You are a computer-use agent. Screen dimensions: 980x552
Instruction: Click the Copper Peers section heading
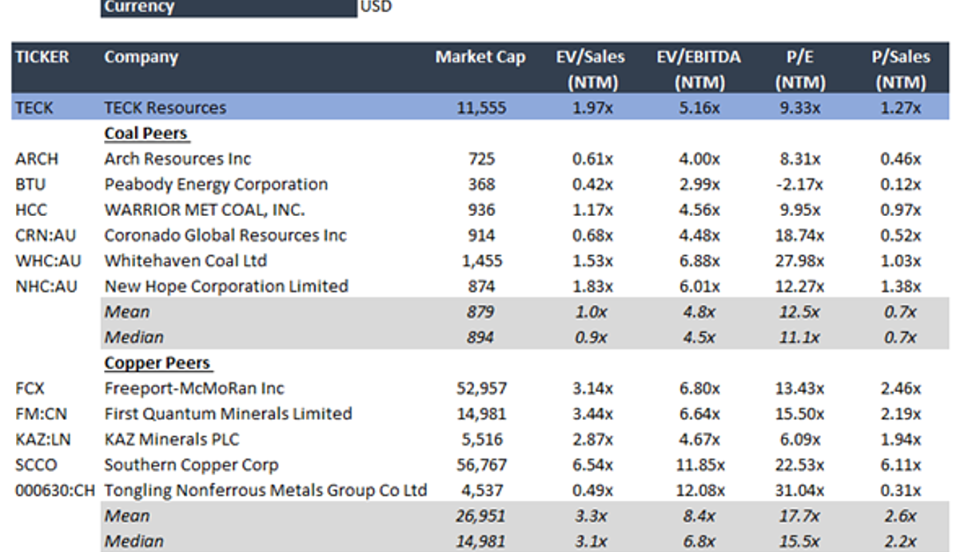coord(157,363)
